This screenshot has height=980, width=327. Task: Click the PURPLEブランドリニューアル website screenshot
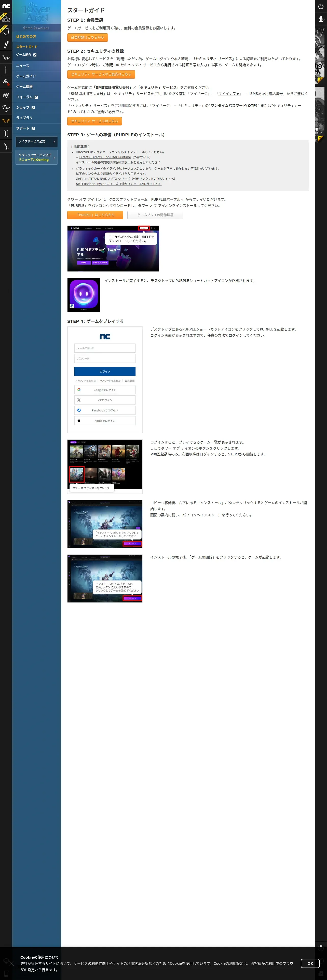tap(113, 248)
